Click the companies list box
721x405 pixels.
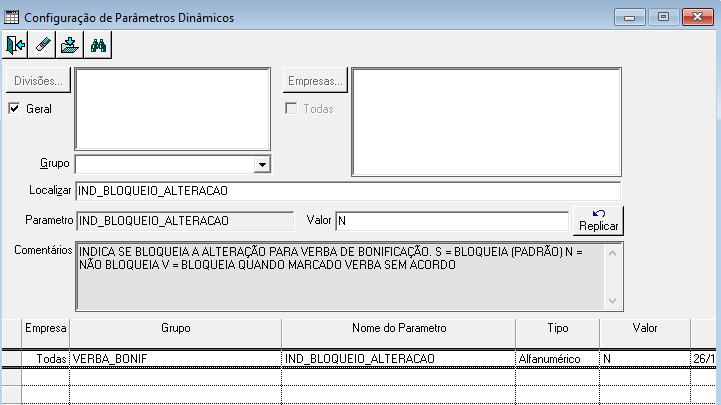pos(486,122)
